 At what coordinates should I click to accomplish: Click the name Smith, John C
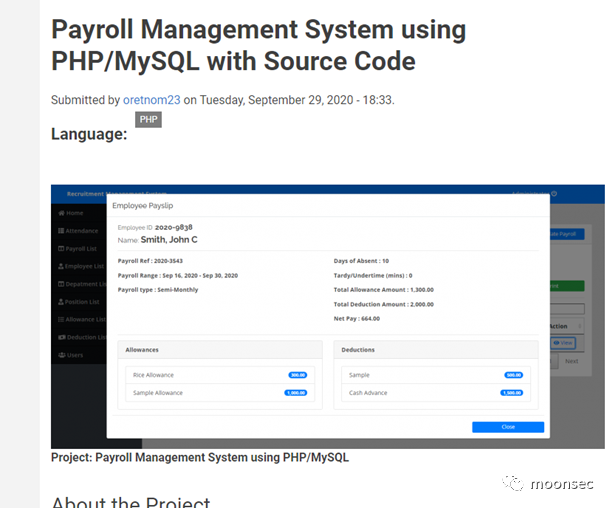(169, 240)
